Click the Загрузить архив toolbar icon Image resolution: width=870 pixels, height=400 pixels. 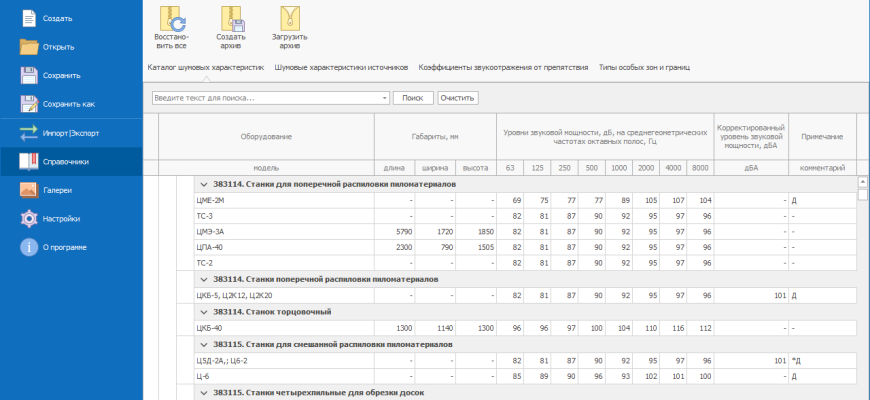click(x=290, y=19)
